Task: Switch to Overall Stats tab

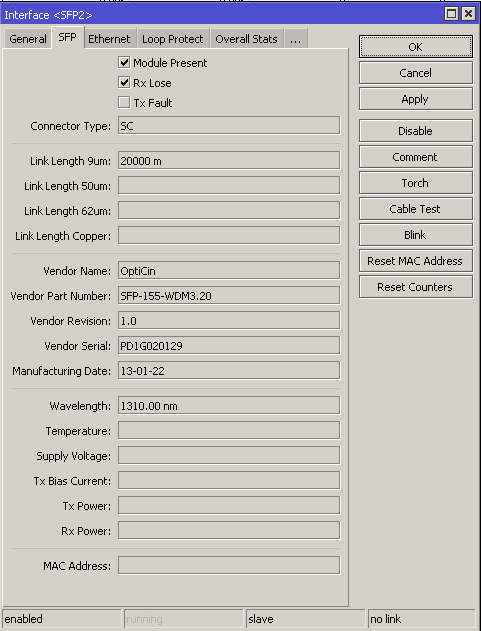Action: [x=246, y=39]
